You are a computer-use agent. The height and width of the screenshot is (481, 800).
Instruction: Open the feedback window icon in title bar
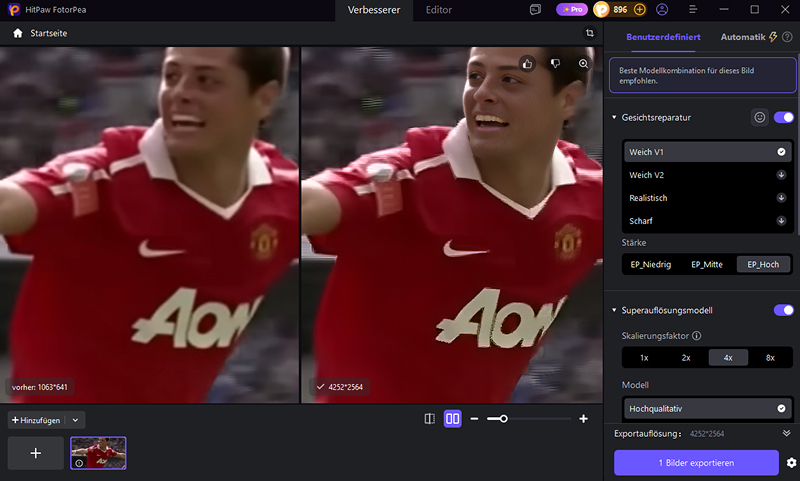click(x=535, y=9)
